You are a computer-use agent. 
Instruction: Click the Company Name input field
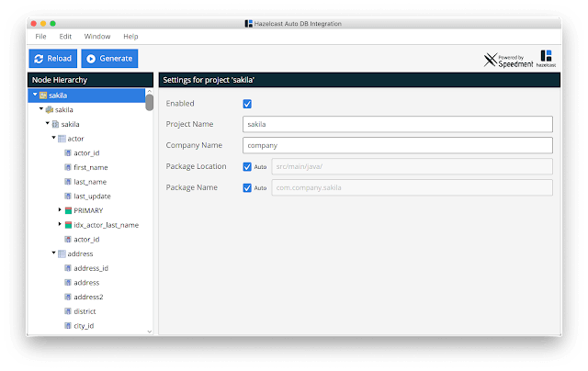click(x=398, y=145)
